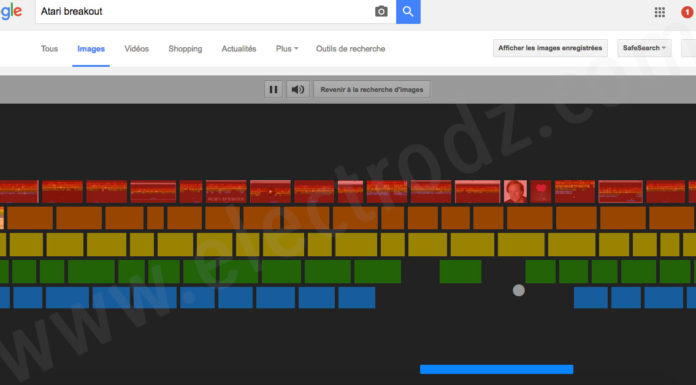The width and height of the screenshot is (696, 385).
Task: Click the Atari breakout search field
Action: [x=204, y=12]
